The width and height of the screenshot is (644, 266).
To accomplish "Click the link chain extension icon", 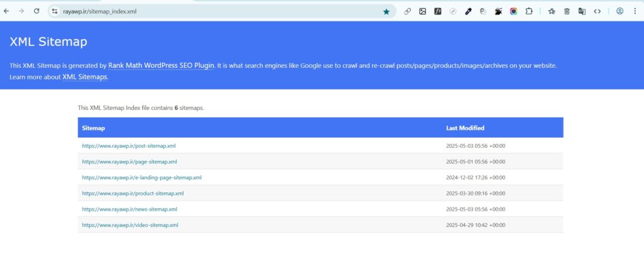I will pyautogui.click(x=408, y=11).
